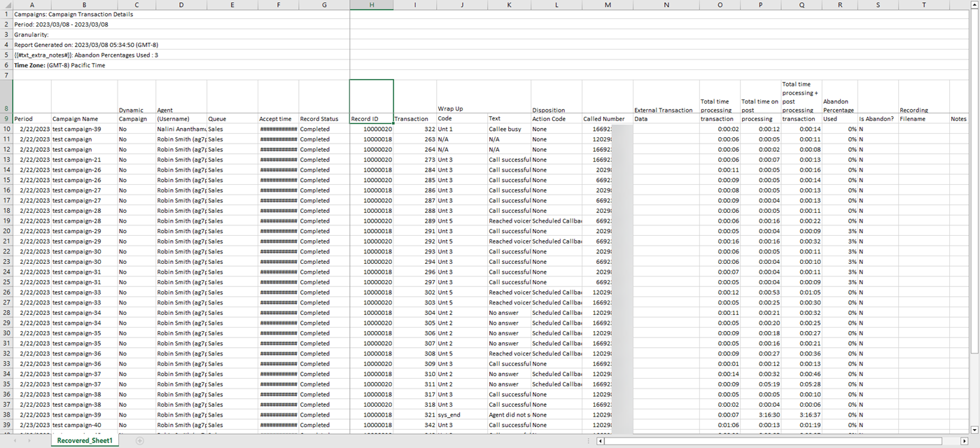980x448 pixels.
Task: Click the '0:00:53' post processing cell
Action: tap(760, 292)
